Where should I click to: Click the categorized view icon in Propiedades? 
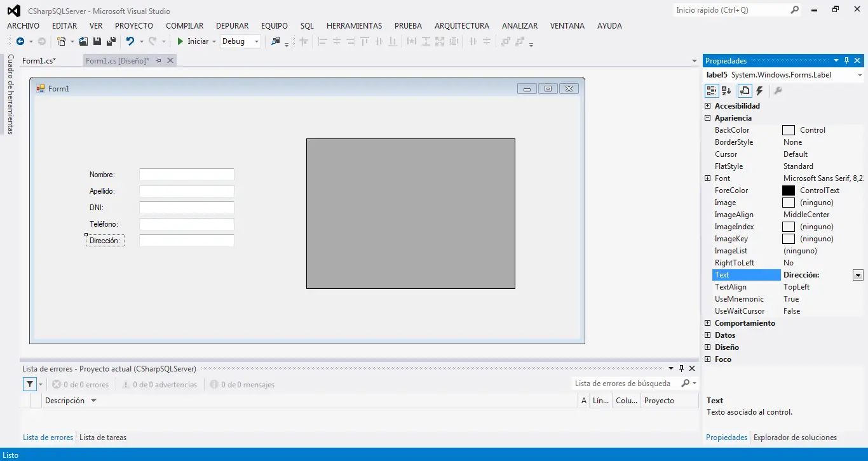(712, 91)
